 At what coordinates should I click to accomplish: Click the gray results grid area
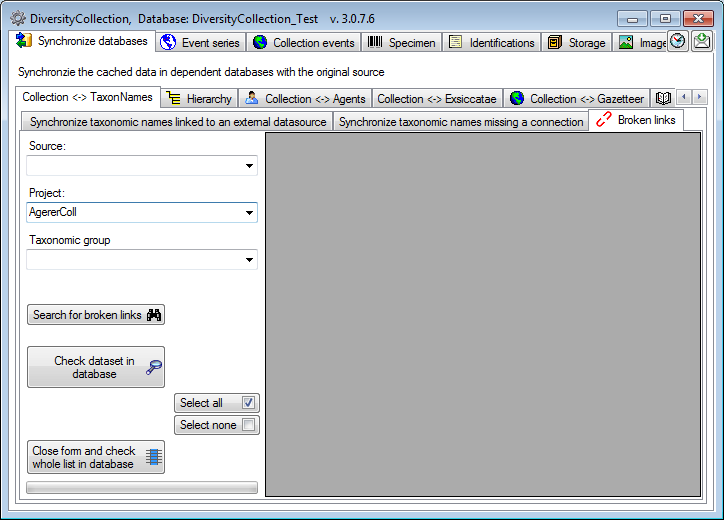click(x=483, y=314)
